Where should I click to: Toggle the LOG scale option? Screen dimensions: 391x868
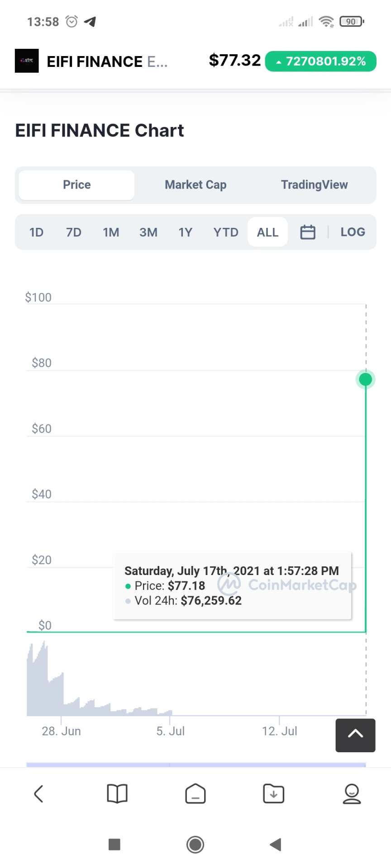[353, 232]
